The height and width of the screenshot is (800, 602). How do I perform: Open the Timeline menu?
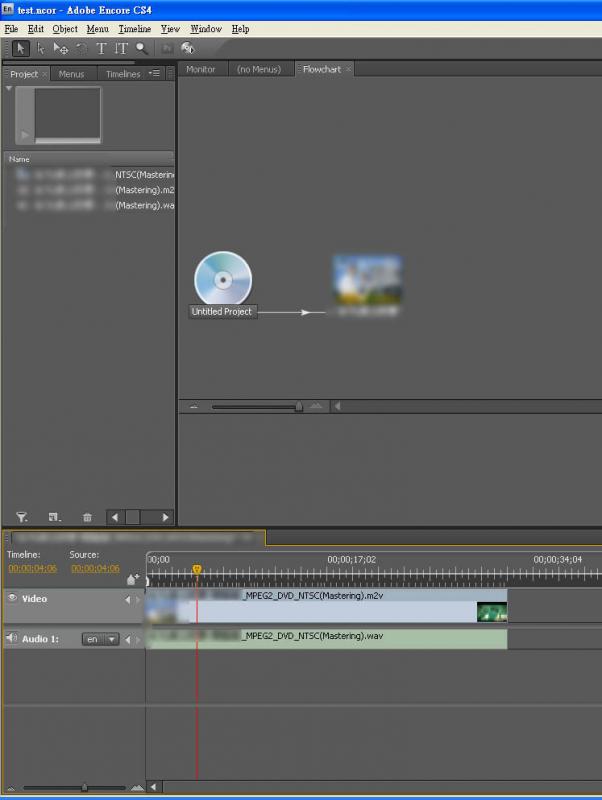pos(134,29)
